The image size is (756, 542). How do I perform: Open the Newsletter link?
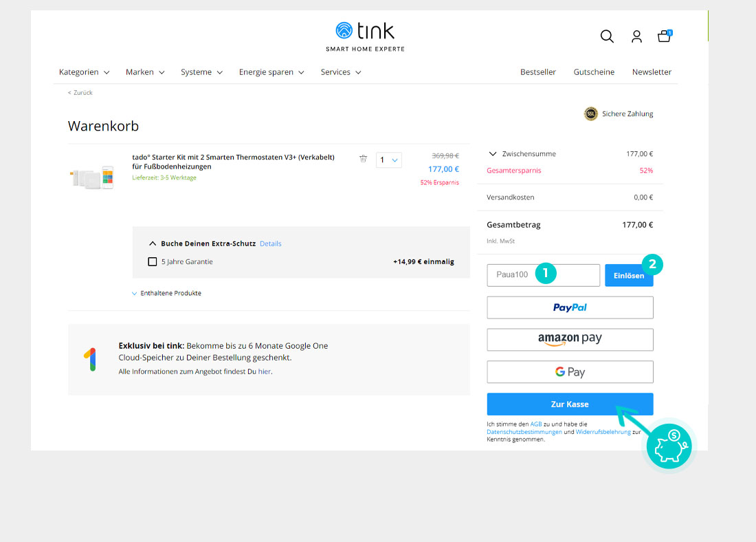point(652,72)
